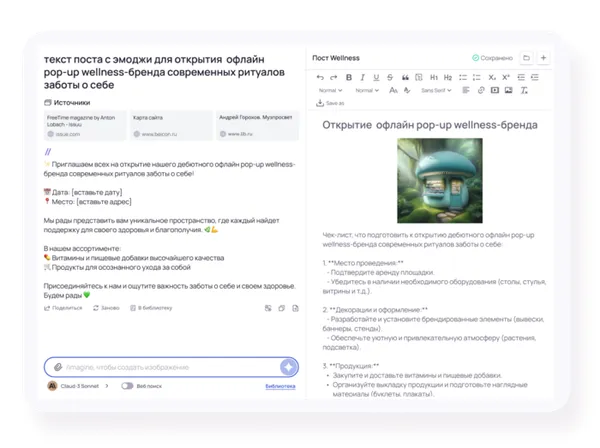Apply bold formatting

coord(349,78)
